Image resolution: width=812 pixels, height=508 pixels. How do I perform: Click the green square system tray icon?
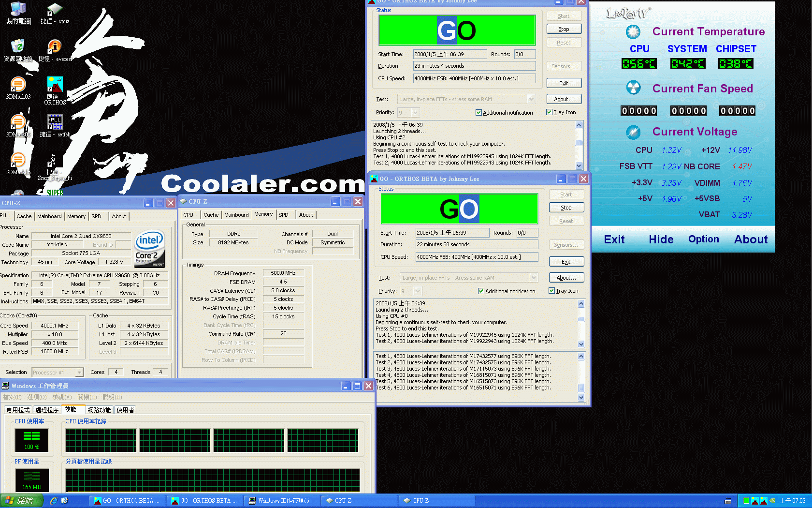(746, 501)
